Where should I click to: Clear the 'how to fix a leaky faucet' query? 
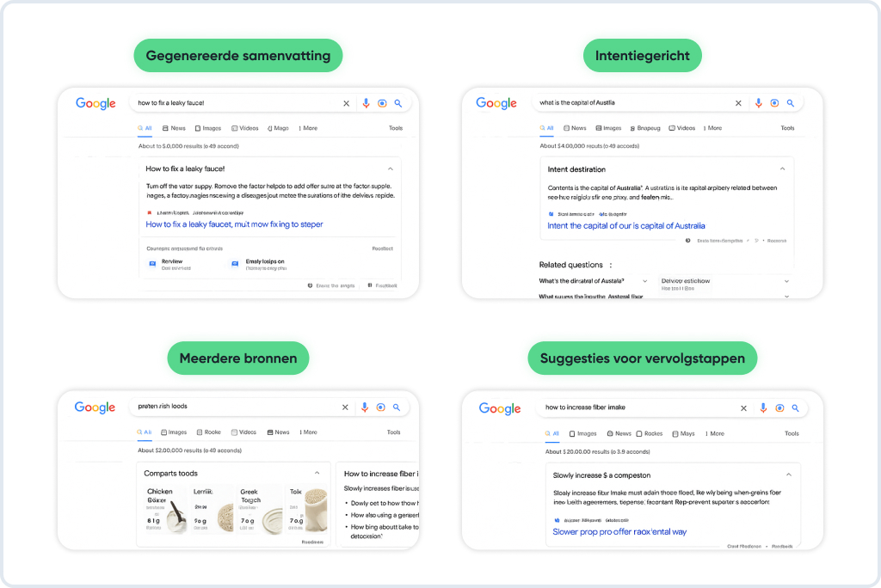346,103
